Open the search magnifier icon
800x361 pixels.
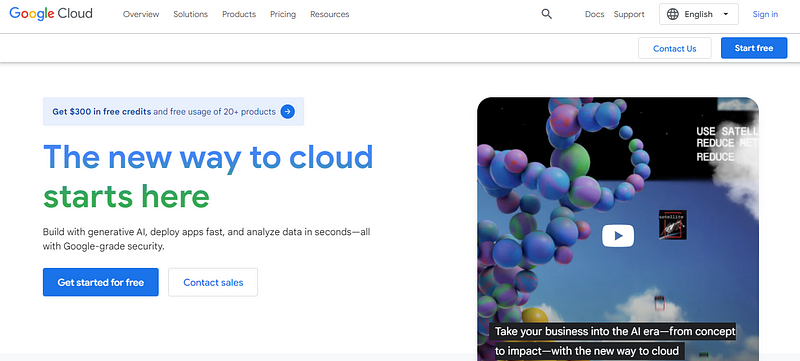546,14
